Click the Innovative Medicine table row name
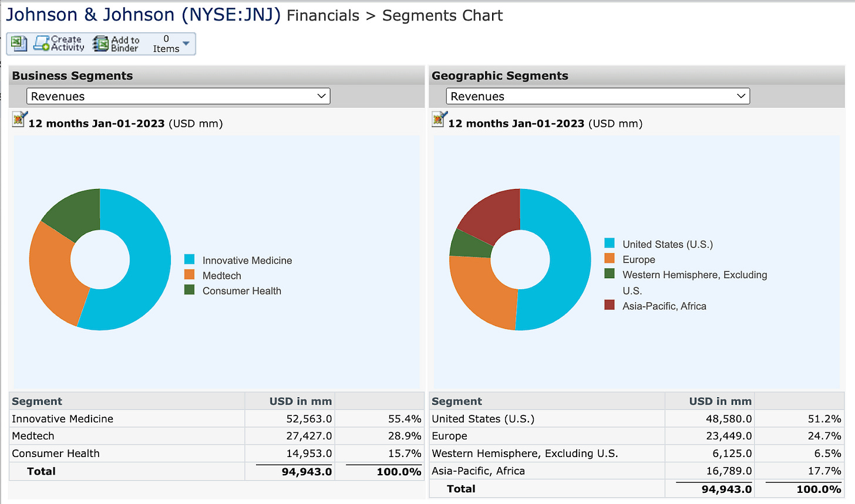The image size is (855, 504). [62, 419]
